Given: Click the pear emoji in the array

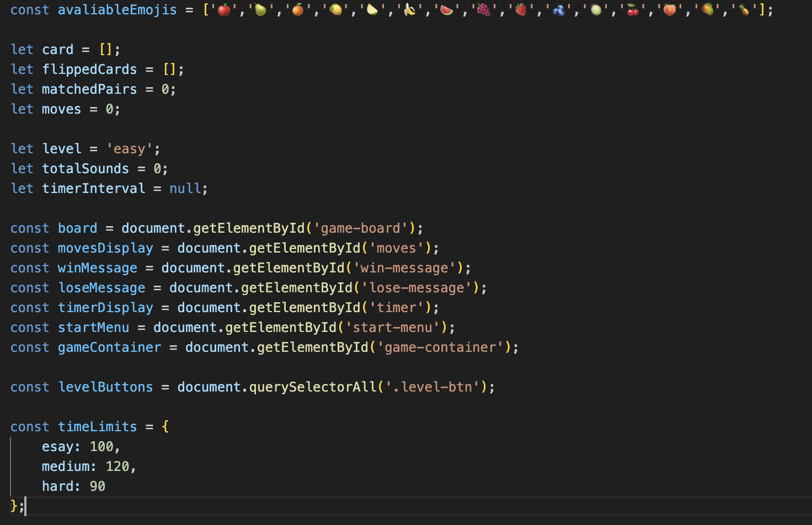Looking at the screenshot, I should point(261,9).
